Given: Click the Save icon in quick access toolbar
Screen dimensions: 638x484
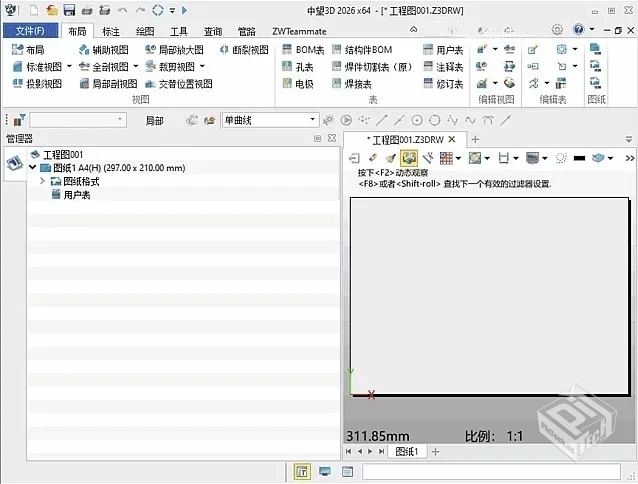Looking at the screenshot, I should pos(70,10).
